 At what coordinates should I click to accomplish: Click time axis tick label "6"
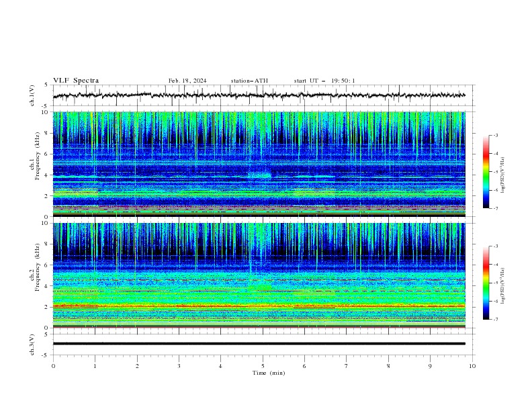coord(304,366)
